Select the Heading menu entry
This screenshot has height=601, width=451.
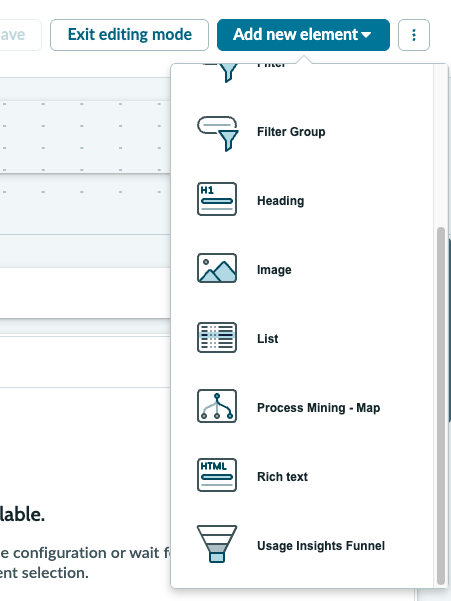[x=302, y=200]
